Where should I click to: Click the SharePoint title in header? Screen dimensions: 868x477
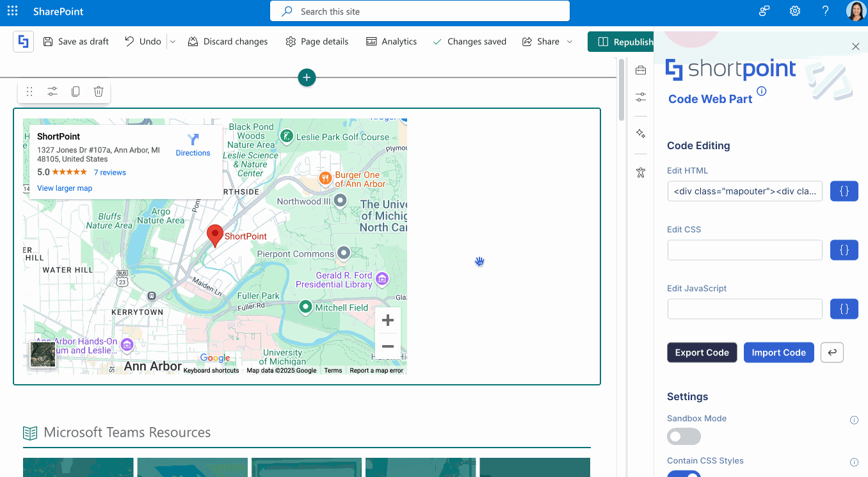coord(58,12)
